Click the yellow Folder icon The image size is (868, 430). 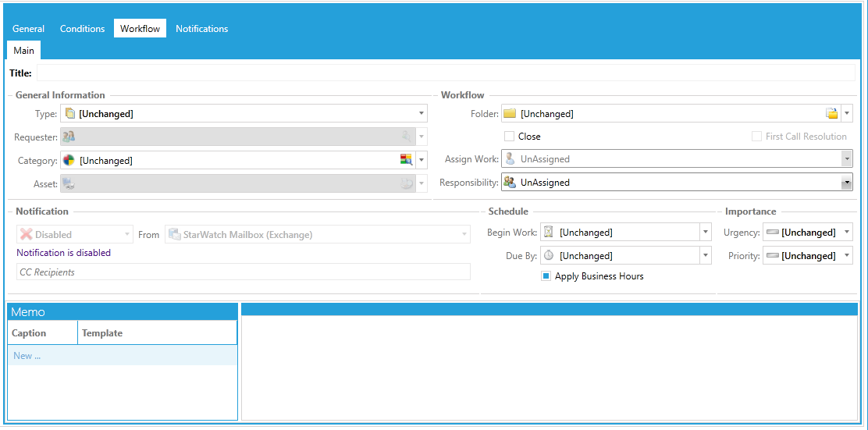click(x=510, y=113)
